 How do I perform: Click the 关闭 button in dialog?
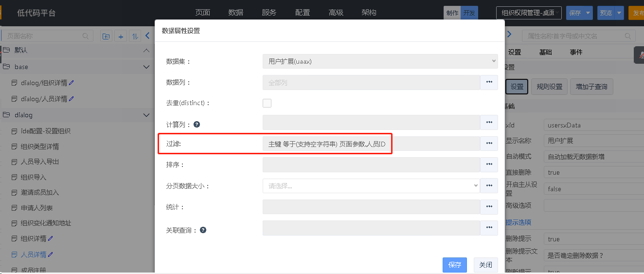(485, 265)
